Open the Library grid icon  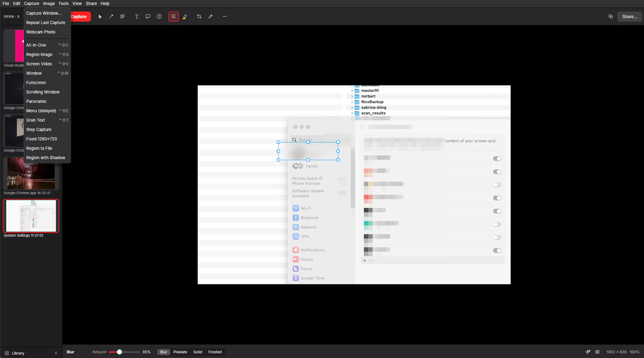tap(7, 353)
